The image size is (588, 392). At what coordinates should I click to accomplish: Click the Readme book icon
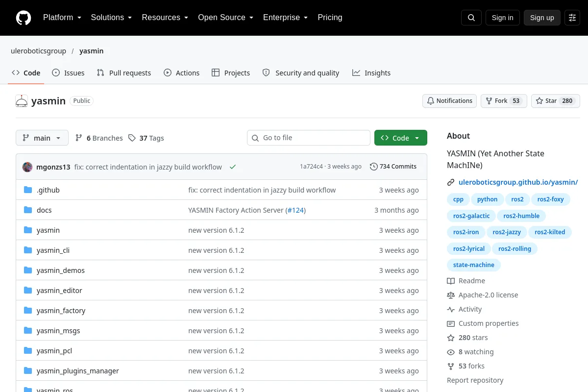tap(451, 281)
